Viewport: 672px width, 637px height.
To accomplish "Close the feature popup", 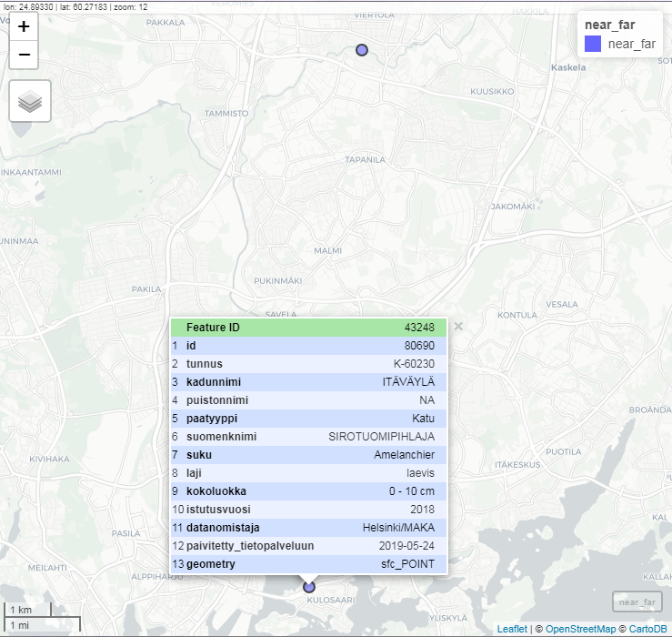I will (x=458, y=327).
